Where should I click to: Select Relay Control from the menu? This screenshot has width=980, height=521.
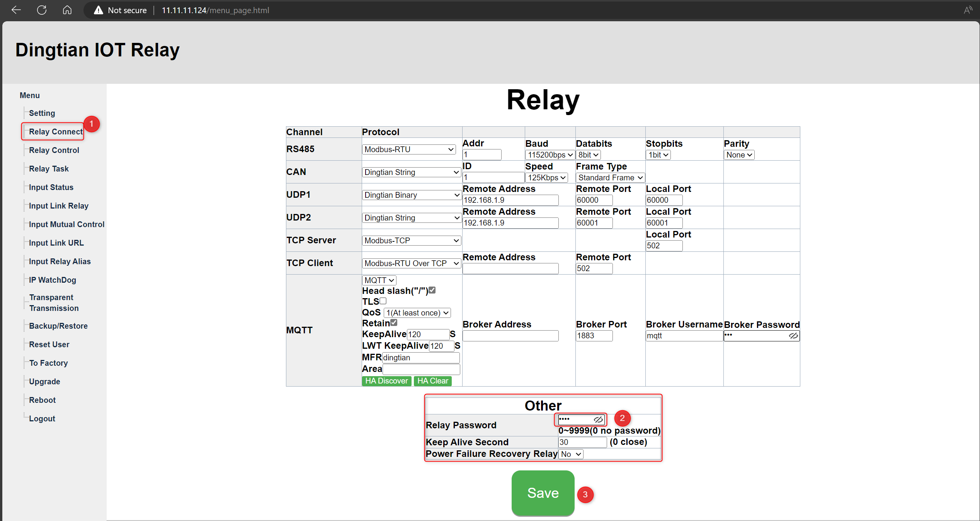(x=54, y=150)
